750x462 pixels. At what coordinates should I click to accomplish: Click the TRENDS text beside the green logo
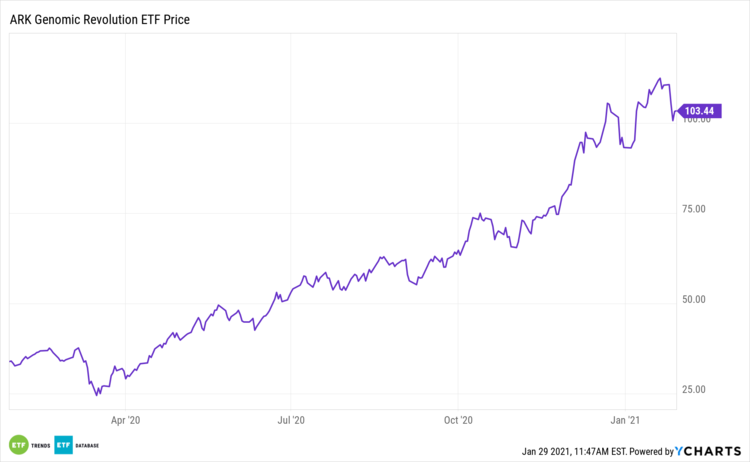pos(39,445)
